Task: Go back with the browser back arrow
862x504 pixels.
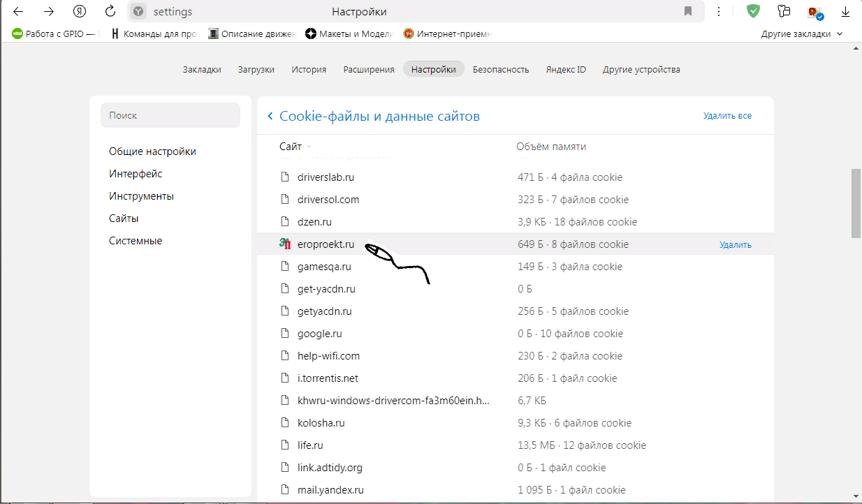Action: (19, 11)
